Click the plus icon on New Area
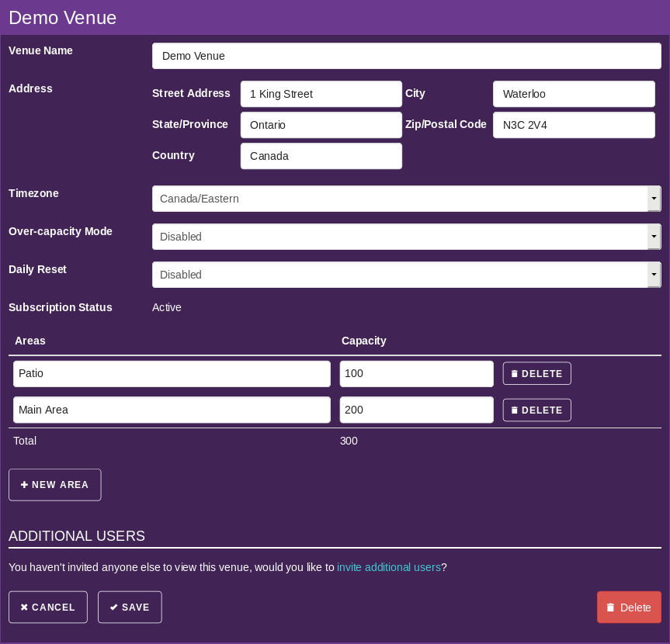This screenshot has width=670, height=644. 24,485
